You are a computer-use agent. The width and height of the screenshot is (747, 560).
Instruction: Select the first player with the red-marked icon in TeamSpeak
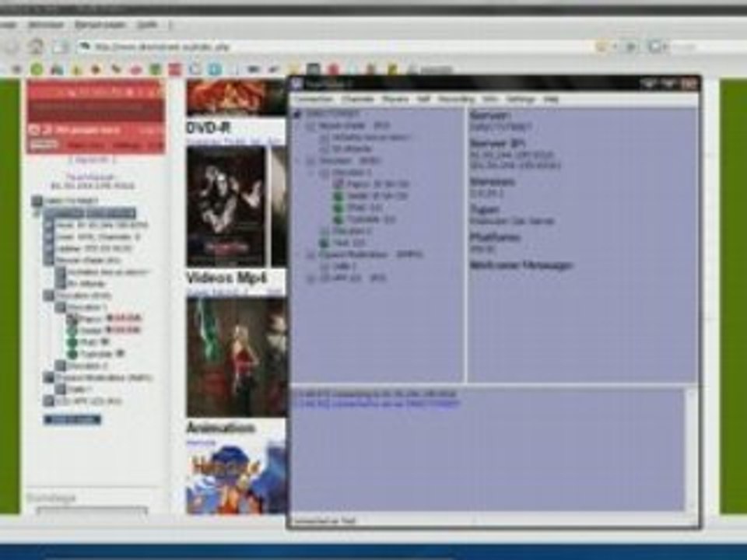[x=372, y=184]
